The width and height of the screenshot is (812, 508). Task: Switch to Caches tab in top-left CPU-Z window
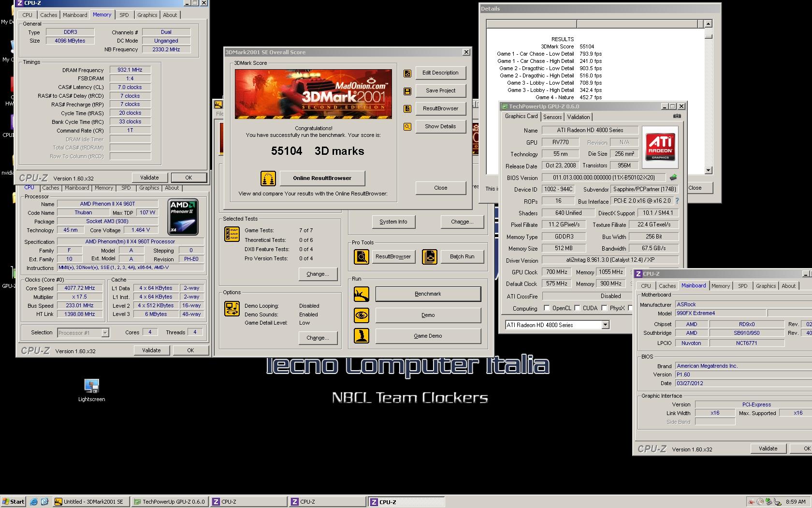point(48,15)
